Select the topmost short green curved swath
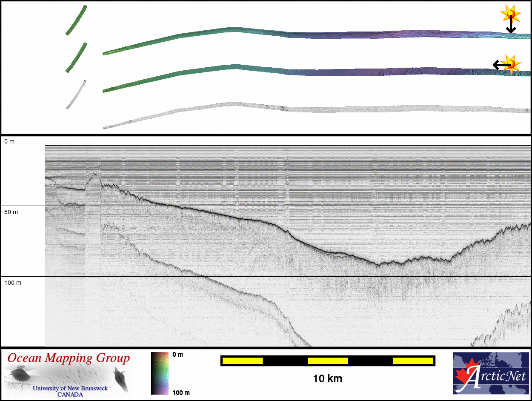532x401 pixels. point(77,20)
